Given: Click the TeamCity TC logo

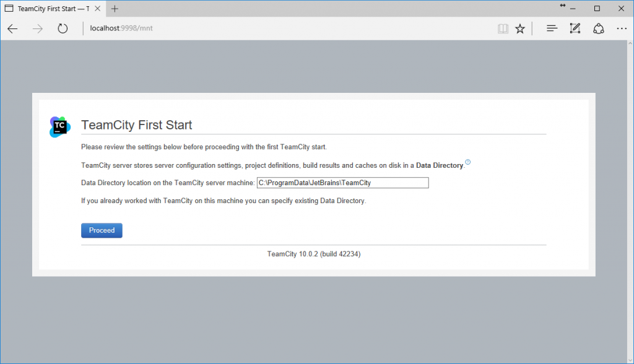Looking at the screenshot, I should pyautogui.click(x=60, y=127).
